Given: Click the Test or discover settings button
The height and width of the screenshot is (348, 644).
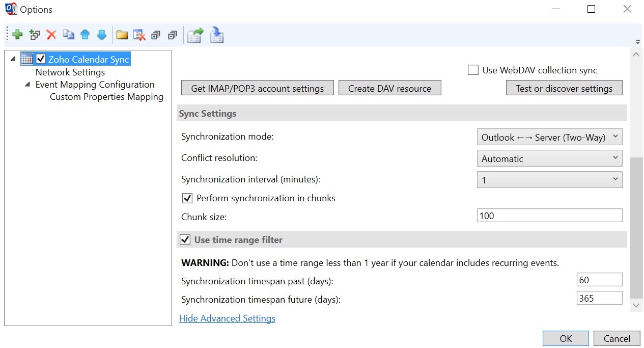Looking at the screenshot, I should 564,88.
